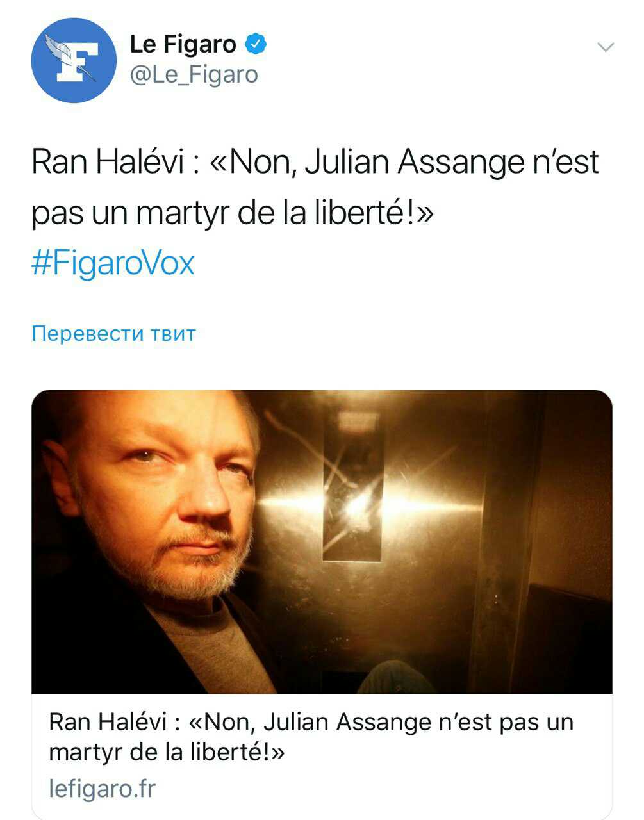This screenshot has height=820, width=644.
Task: Click the blue verified badge
Action: tap(256, 44)
